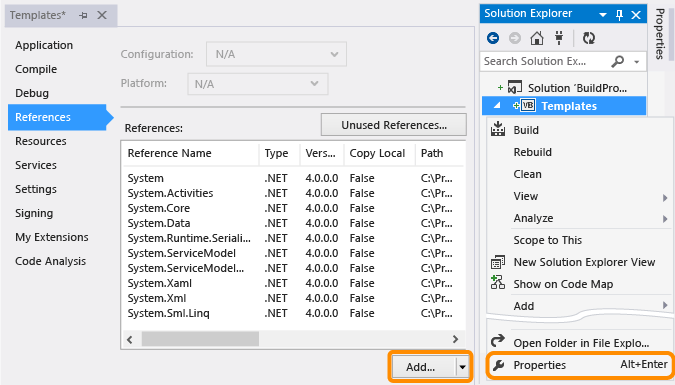This screenshot has width=675, height=385.
Task: Click the Unused References button
Action: click(x=393, y=125)
